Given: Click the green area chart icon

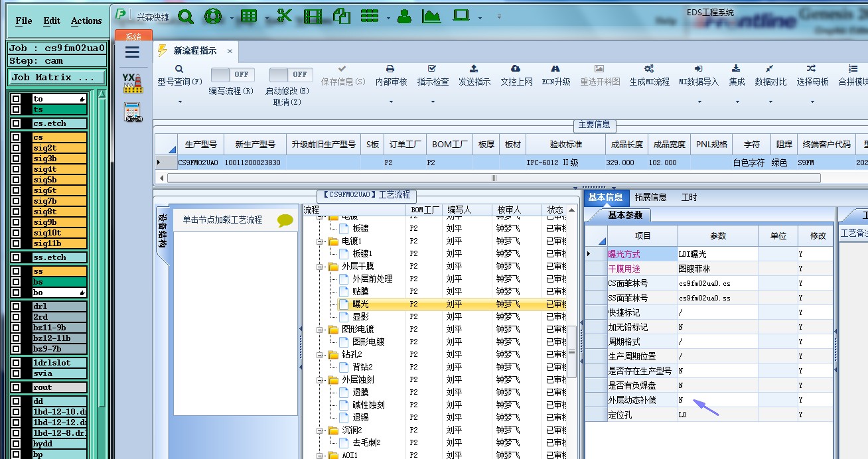Looking at the screenshot, I should [431, 17].
